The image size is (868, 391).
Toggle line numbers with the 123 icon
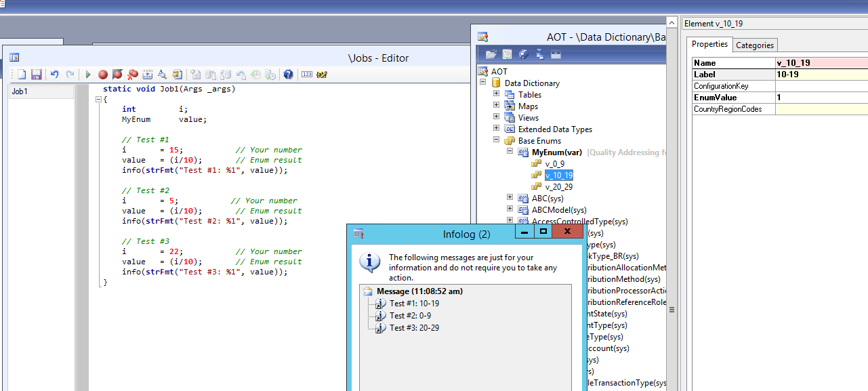pyautogui.click(x=306, y=75)
